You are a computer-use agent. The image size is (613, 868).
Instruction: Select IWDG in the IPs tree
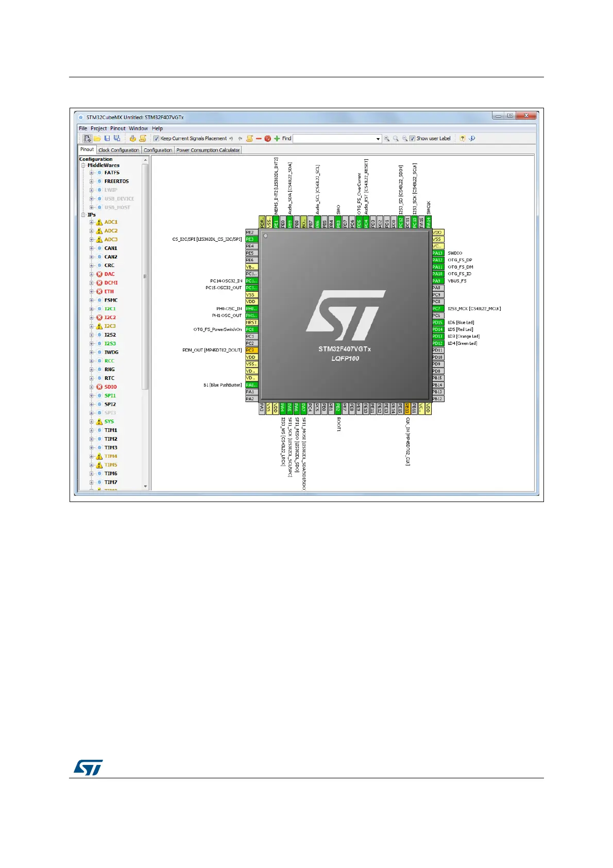click(111, 353)
